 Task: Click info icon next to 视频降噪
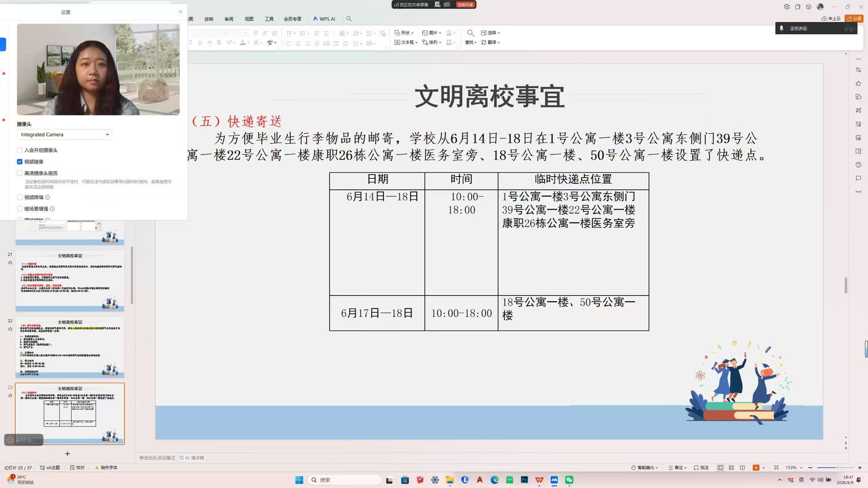click(48, 197)
